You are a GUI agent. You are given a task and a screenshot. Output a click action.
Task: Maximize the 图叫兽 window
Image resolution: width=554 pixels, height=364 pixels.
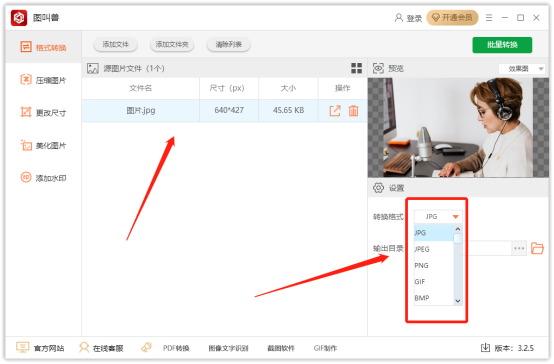[x=520, y=18]
